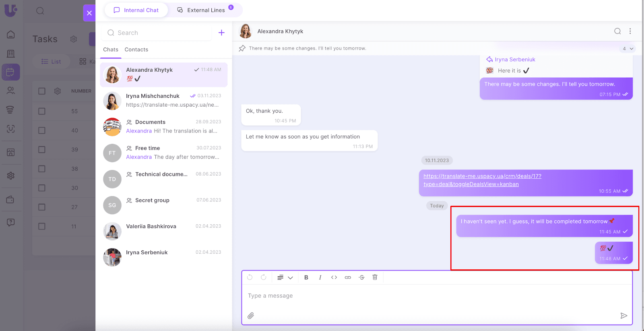Insert a link using the link icon
644x331 pixels.
(x=348, y=277)
